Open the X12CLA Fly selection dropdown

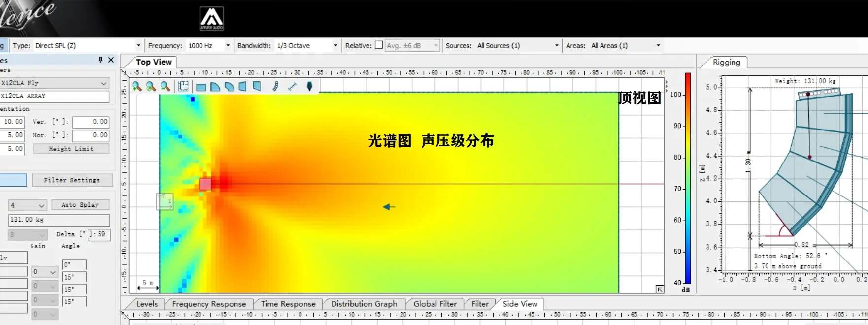point(103,83)
